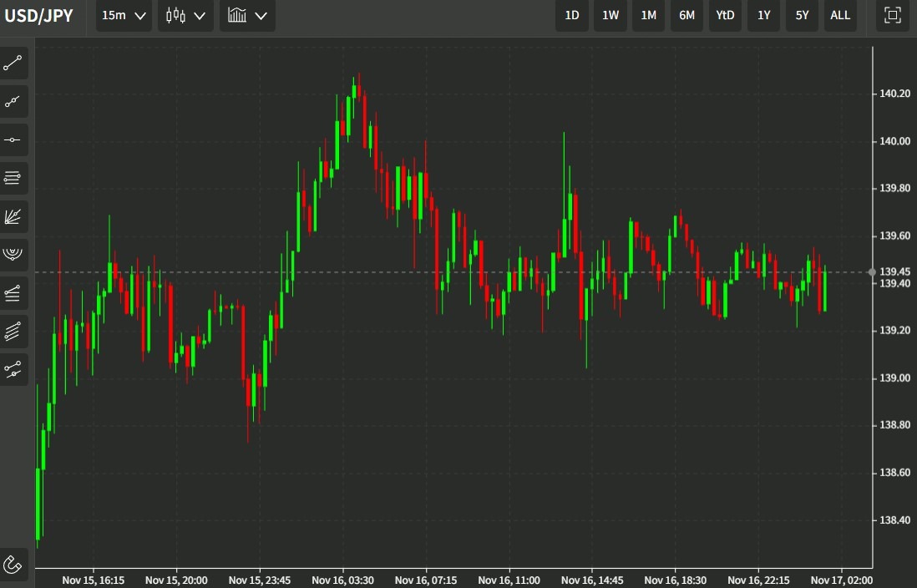Click the Nov 16, 07:15 time label
Image resolution: width=917 pixels, height=588 pixels.
(x=426, y=580)
